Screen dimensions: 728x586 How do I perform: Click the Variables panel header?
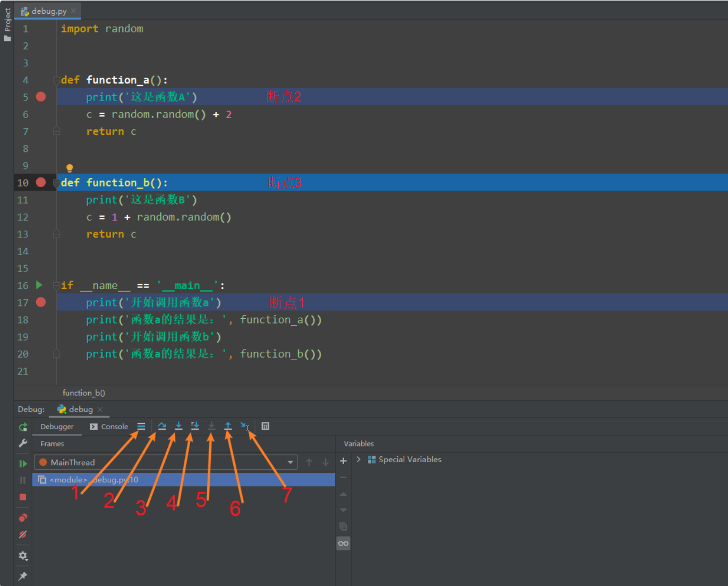click(x=358, y=444)
